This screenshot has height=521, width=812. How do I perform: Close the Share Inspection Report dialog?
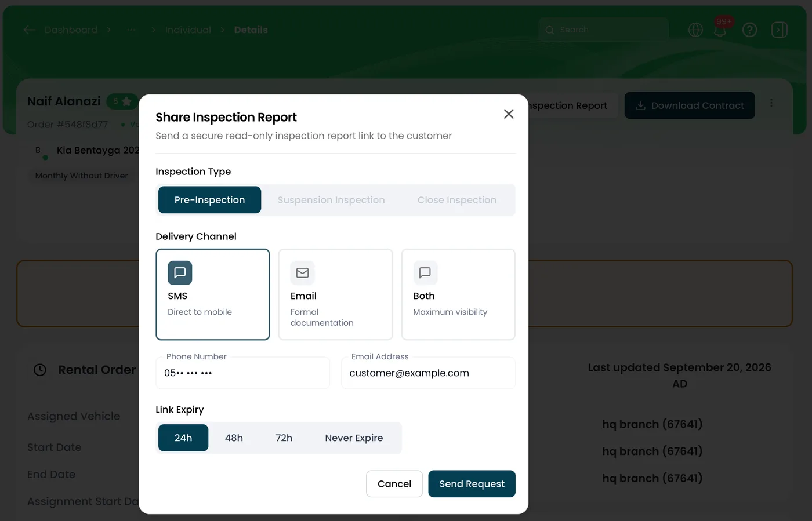[x=509, y=114]
